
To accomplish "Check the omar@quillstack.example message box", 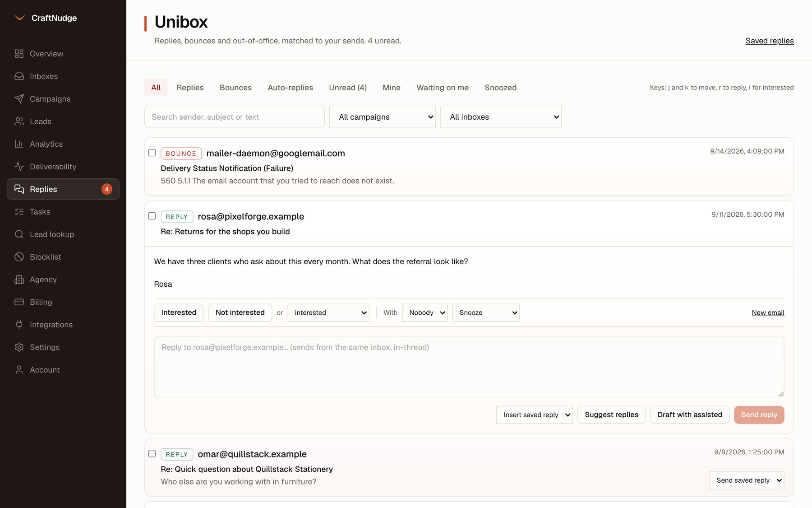I will (152, 454).
